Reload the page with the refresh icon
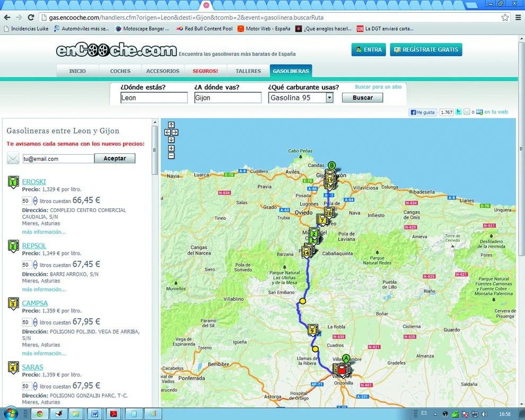 (x=31, y=17)
